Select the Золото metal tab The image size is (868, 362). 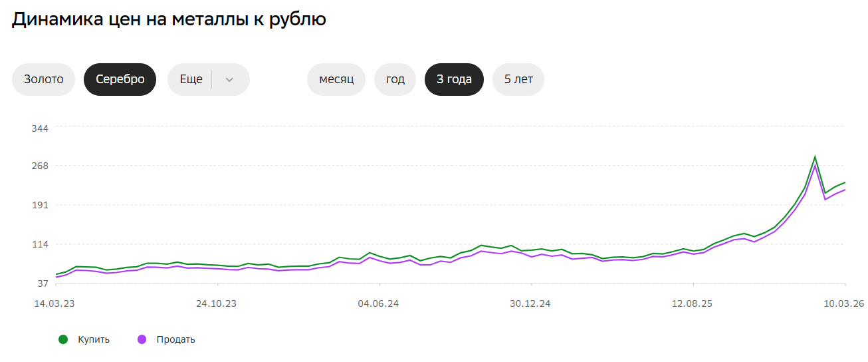(x=44, y=79)
